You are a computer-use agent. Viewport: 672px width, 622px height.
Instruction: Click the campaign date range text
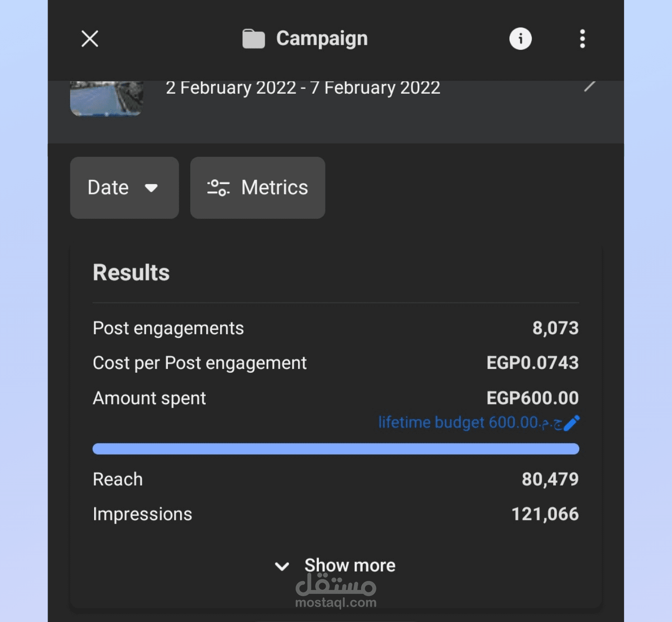(303, 88)
